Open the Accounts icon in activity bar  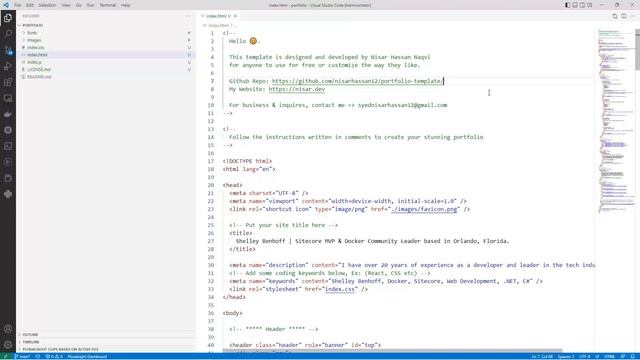(x=8, y=329)
